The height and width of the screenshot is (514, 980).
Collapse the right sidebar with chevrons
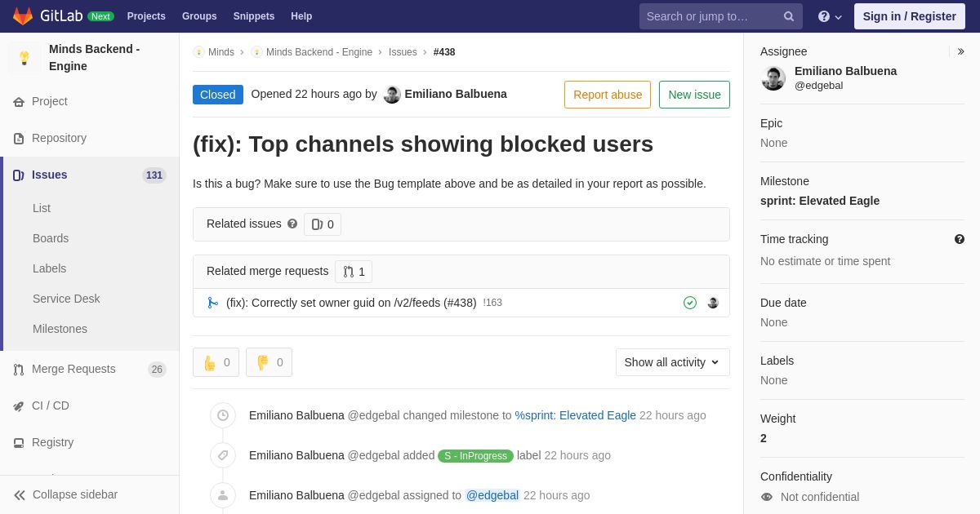(x=960, y=51)
